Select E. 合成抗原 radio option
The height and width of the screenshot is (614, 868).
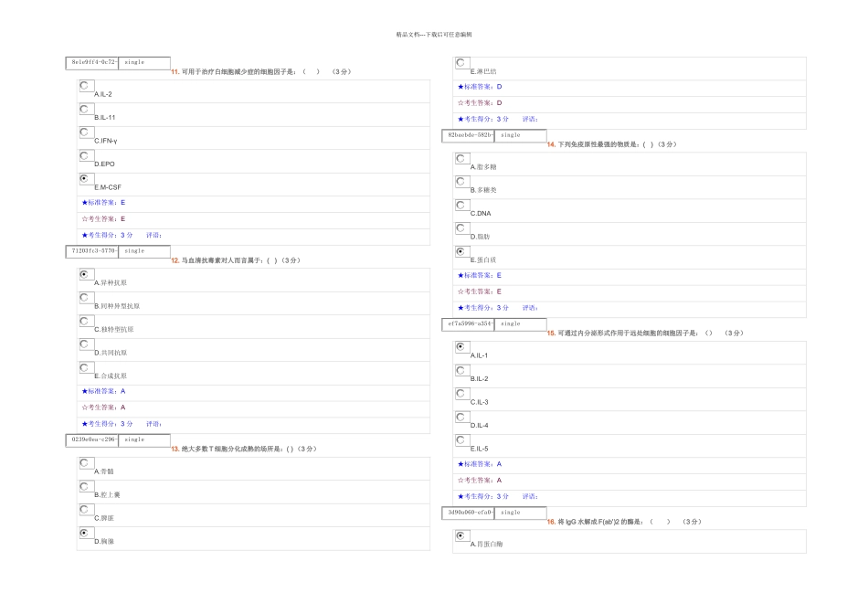[84, 367]
